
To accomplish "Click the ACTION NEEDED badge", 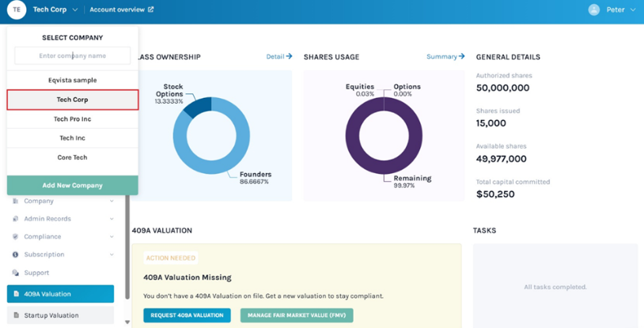I will [171, 258].
